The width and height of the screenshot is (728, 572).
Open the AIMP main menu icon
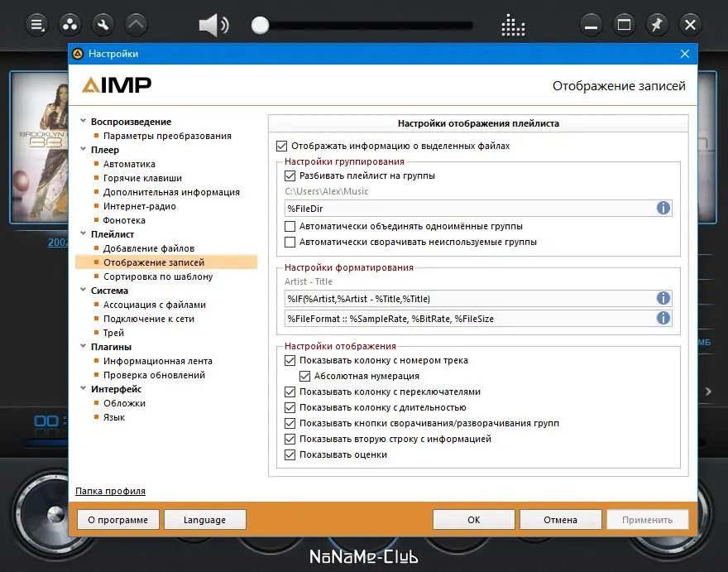click(x=36, y=24)
